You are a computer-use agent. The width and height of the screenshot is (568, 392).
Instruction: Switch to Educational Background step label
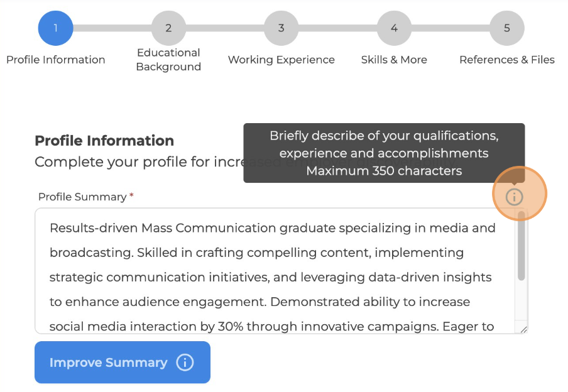[168, 60]
